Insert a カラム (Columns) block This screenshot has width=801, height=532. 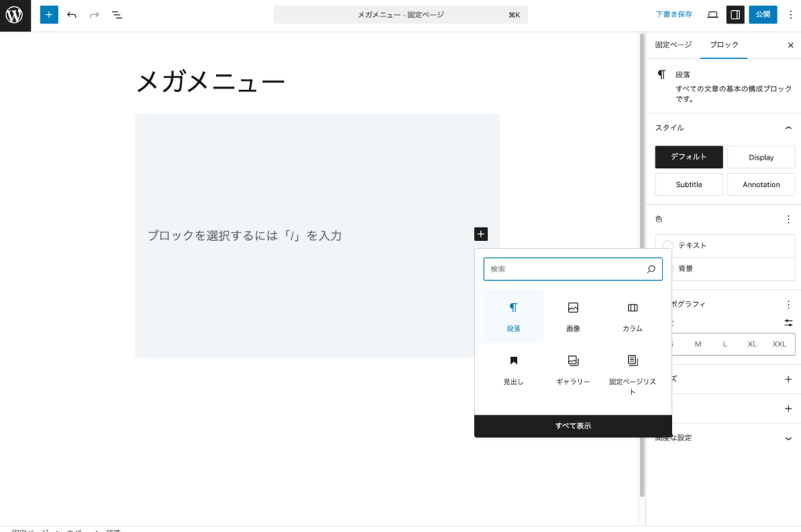633,315
